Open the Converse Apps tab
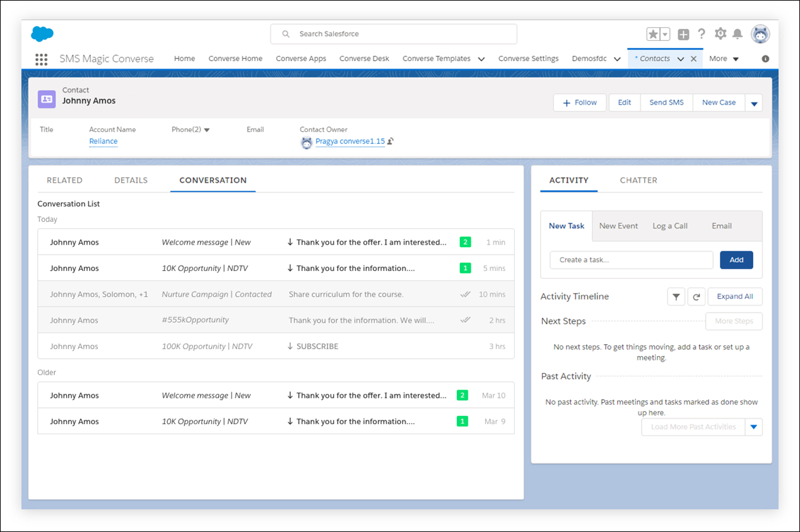The width and height of the screenshot is (800, 532). [x=301, y=59]
